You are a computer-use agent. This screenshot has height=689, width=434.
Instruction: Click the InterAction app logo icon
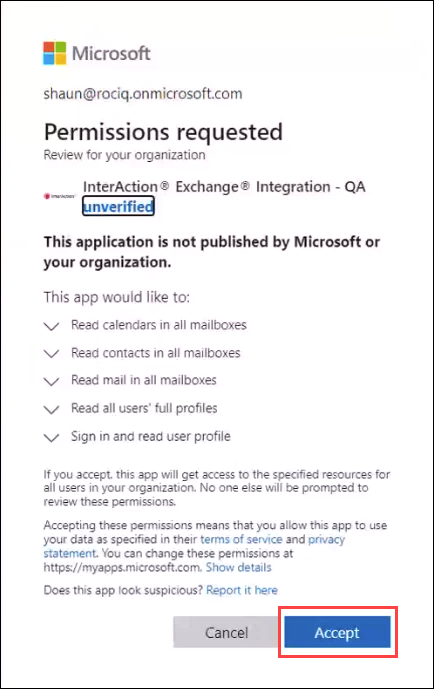click(x=60, y=196)
